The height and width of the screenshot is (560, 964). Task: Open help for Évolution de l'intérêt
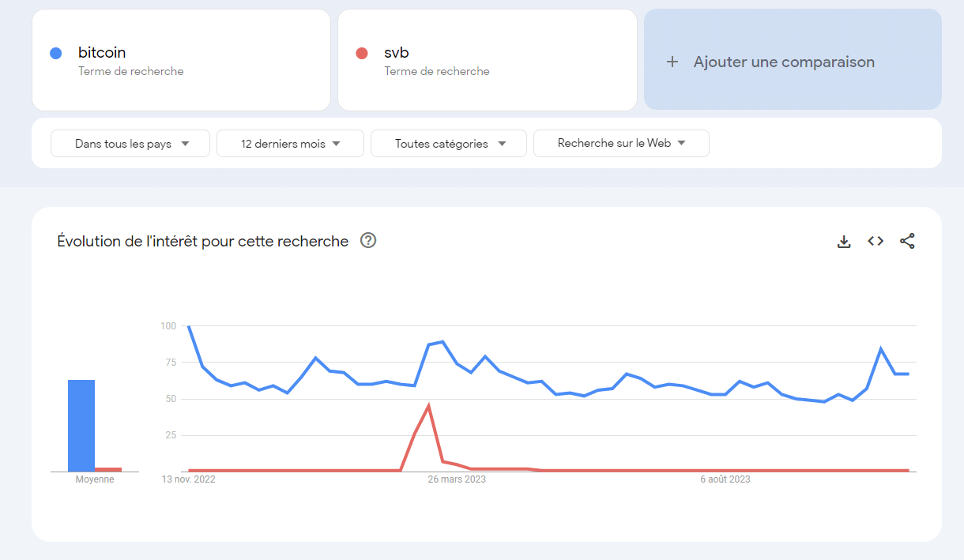pos(368,241)
